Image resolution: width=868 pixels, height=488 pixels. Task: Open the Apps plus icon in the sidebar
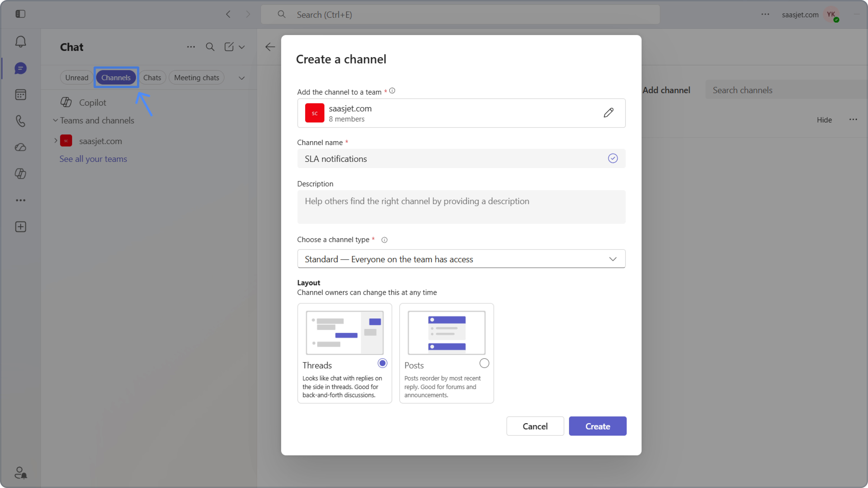[21, 227]
